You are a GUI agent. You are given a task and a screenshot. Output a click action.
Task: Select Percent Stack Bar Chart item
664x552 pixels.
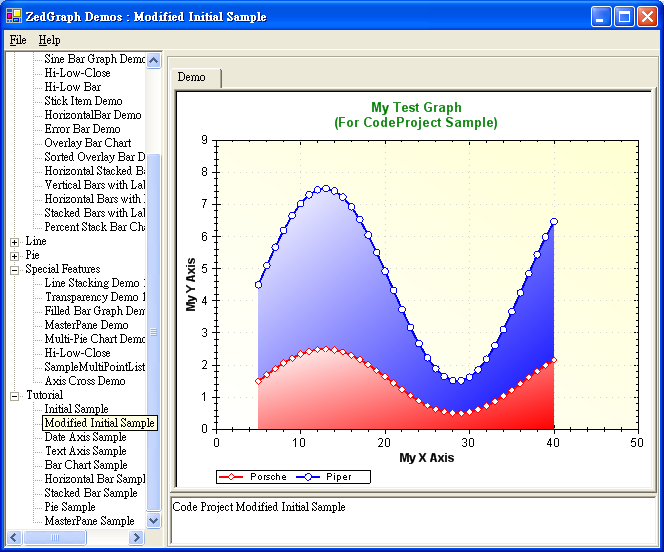[94, 226]
